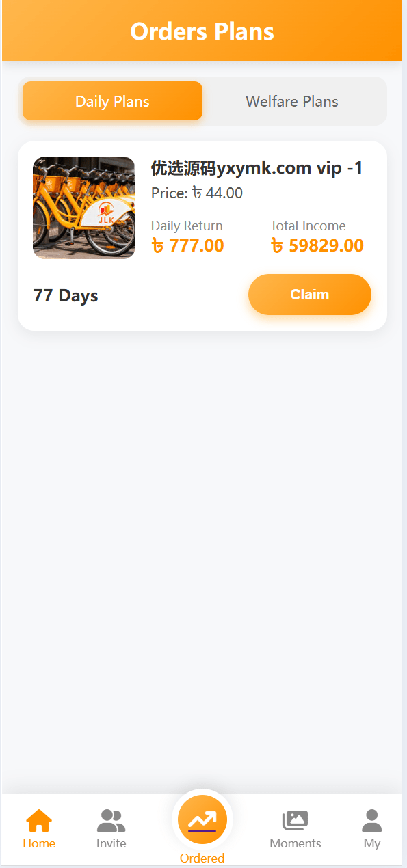Select the My label in bottom navigation

[x=372, y=843]
